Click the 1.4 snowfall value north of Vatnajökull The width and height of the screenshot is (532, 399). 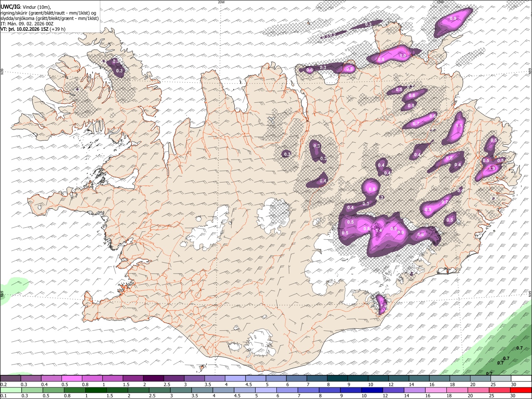379,230
